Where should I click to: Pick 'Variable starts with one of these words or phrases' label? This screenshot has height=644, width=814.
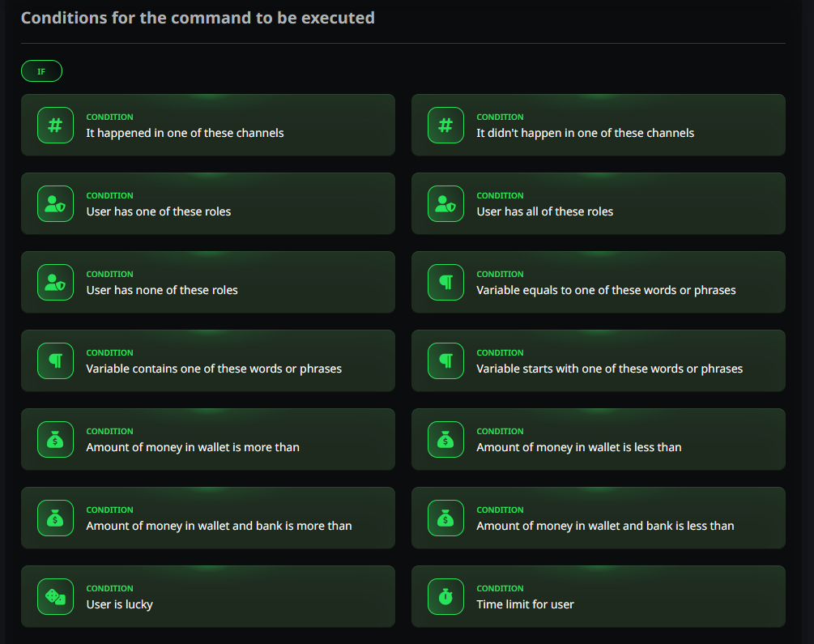(x=609, y=369)
